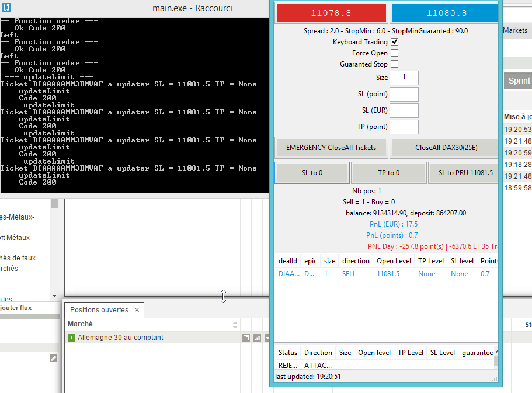Click the left sidebar scroll-down arrow
The height and width of the screenshot is (393, 532).
[x=55, y=296]
